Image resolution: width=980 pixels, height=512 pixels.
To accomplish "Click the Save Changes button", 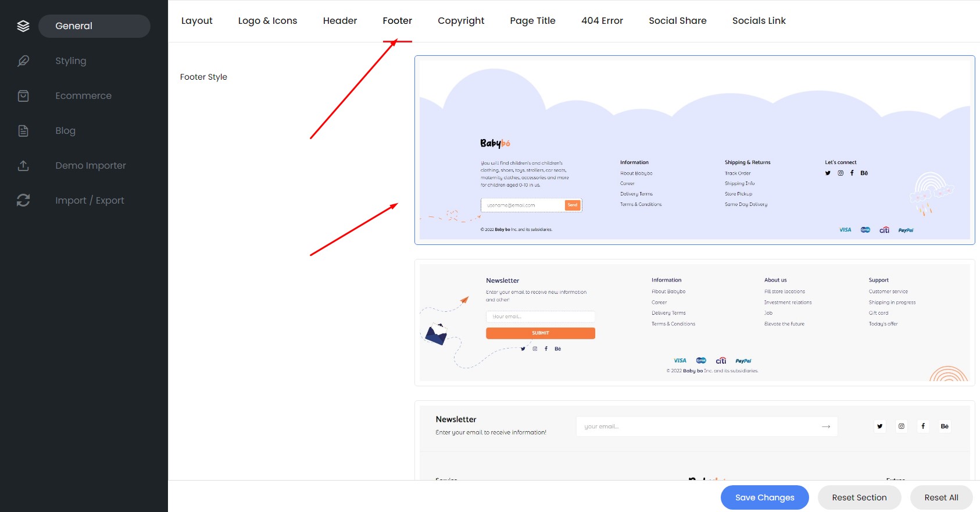I will [x=765, y=497].
